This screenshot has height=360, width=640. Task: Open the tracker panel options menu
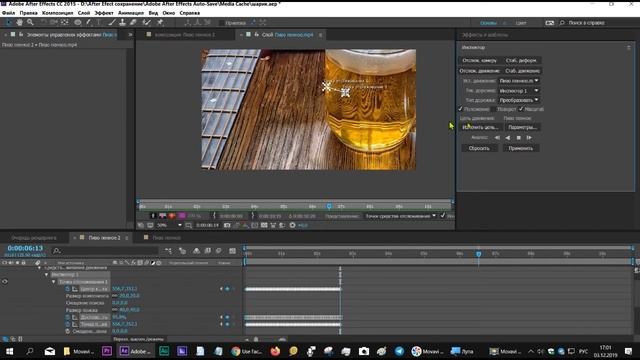click(x=629, y=48)
